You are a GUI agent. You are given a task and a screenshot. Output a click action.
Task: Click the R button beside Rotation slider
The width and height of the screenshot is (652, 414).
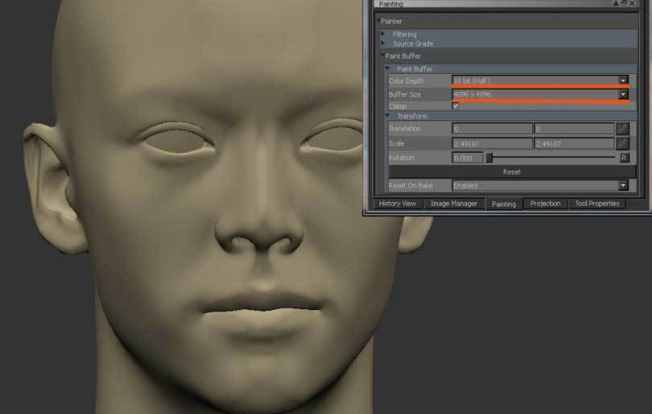624,158
